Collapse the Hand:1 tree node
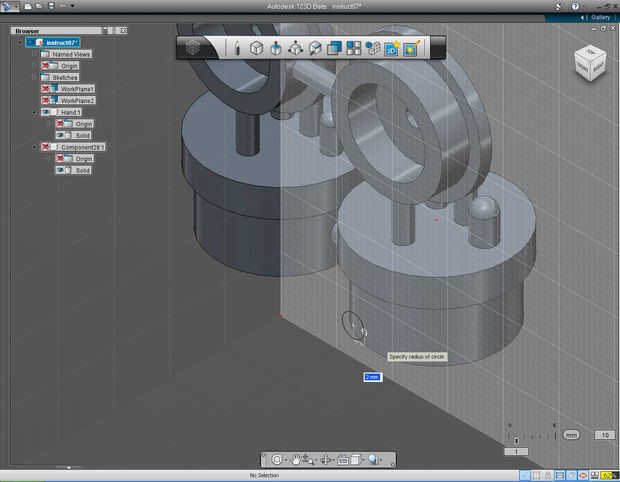The height and width of the screenshot is (482, 620). (x=35, y=112)
